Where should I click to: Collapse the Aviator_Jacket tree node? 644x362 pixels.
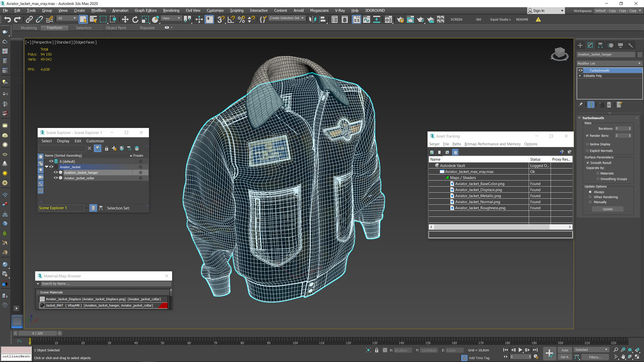(47, 167)
